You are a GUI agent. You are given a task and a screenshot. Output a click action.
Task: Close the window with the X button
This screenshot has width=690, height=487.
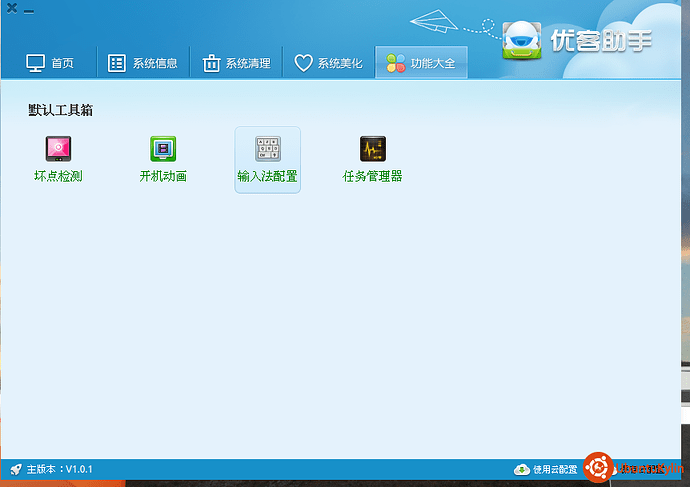tap(12, 8)
